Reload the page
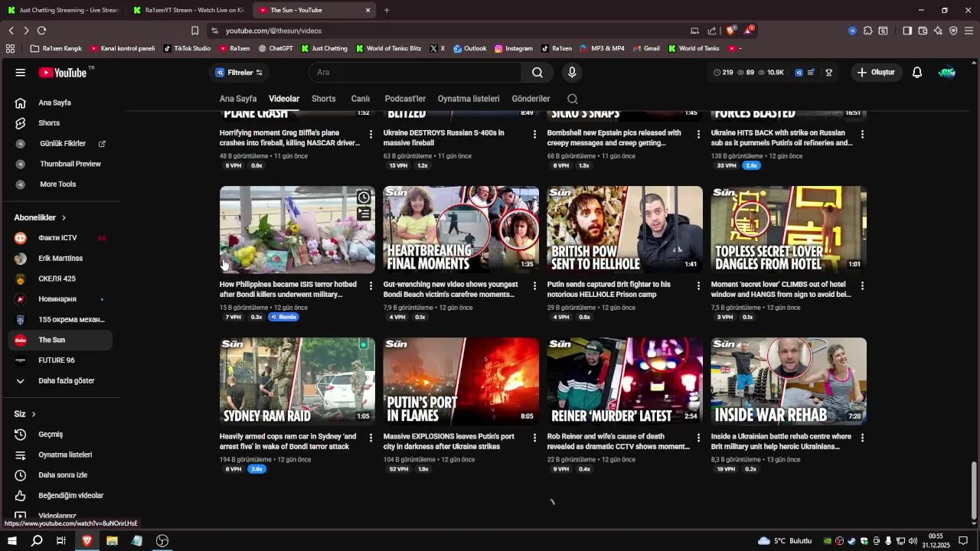Screen dimensions: 980x551 41,31
